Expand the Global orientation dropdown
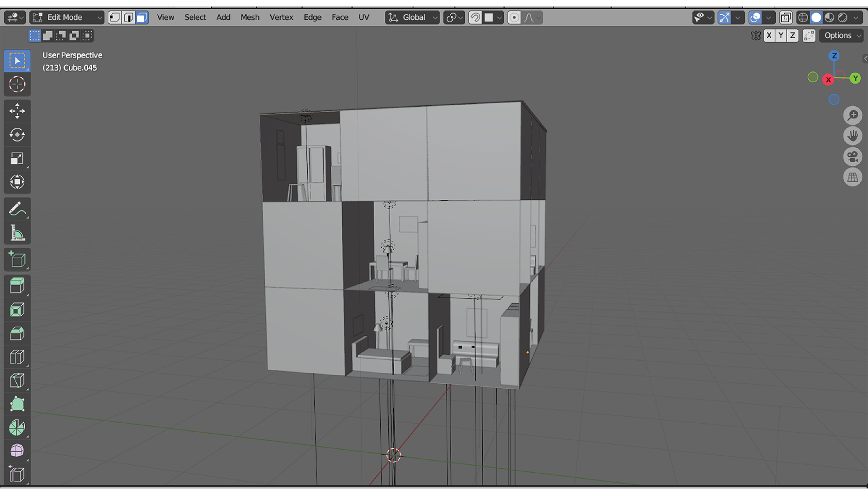868x495 pixels. pos(413,18)
